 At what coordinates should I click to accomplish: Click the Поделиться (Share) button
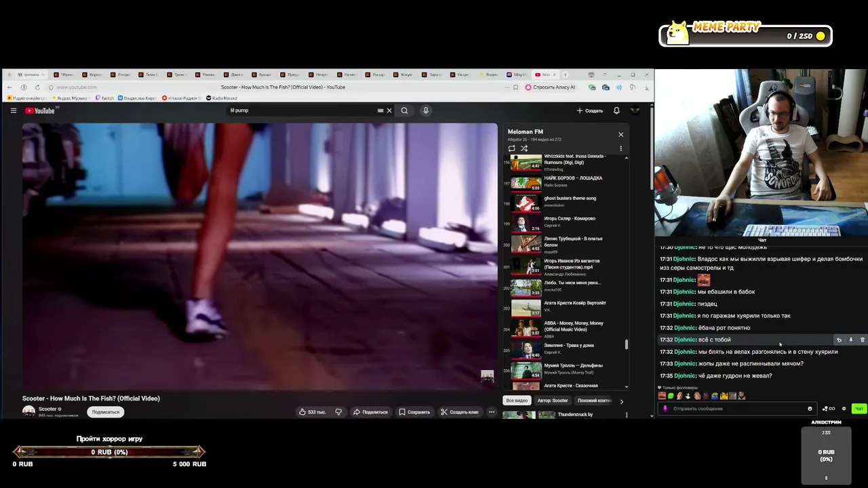click(370, 412)
